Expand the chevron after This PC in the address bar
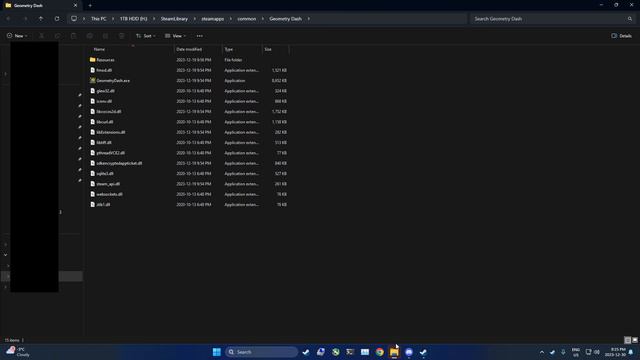This screenshot has width=640, height=360. click(113, 19)
